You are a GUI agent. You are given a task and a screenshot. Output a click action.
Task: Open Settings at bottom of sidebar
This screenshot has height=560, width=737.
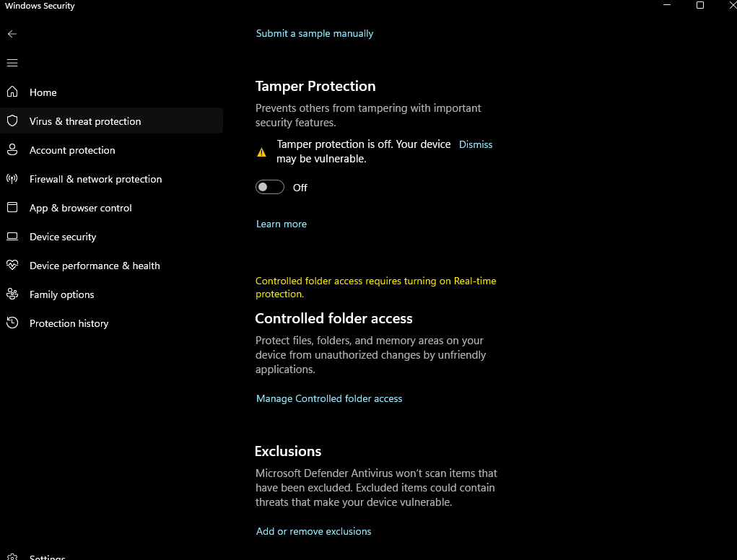(x=48, y=557)
